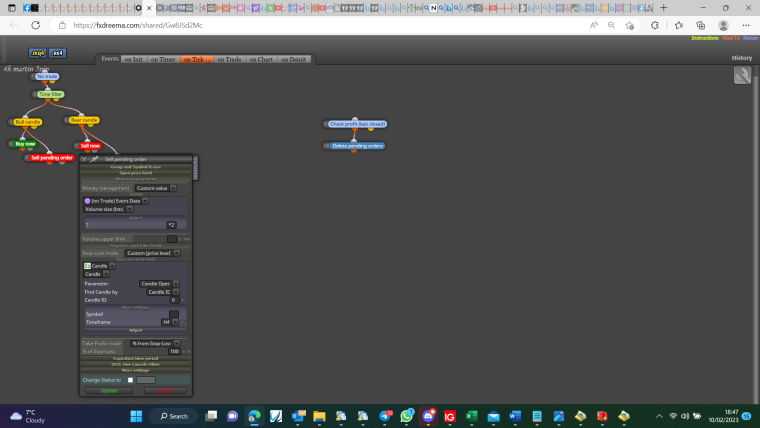
Task: Open File Explorer from the taskbar
Action: 319,416
